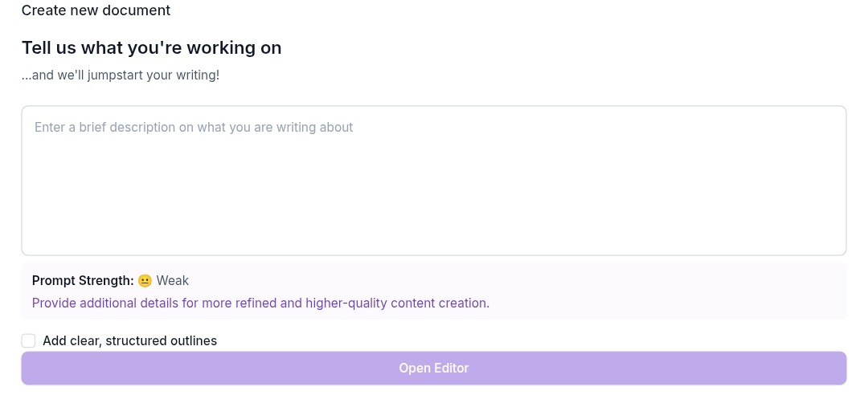This screenshot has height=395, width=868.
Task: Click the 'we'll jumpstart your writing' subtitle
Action: click(x=121, y=75)
